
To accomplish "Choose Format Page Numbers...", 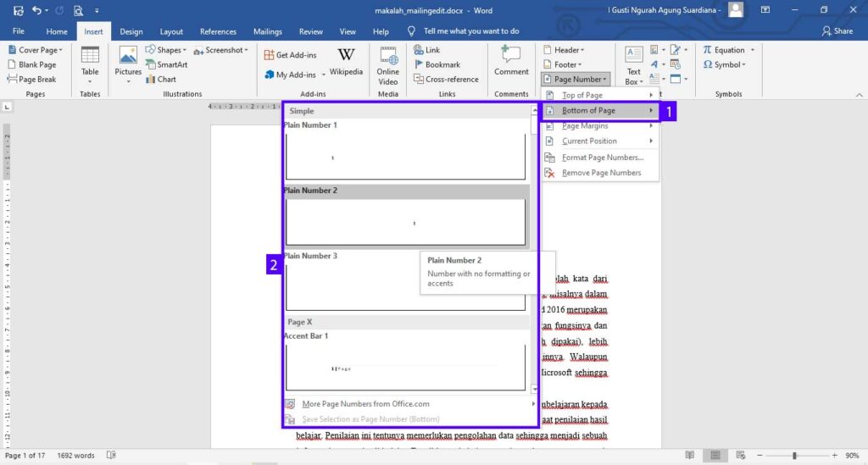I will [600, 158].
